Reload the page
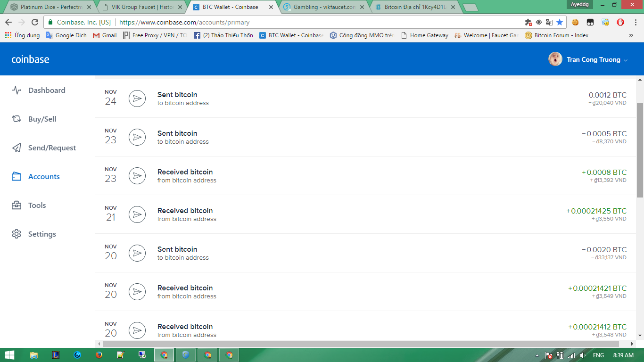 pyautogui.click(x=35, y=22)
